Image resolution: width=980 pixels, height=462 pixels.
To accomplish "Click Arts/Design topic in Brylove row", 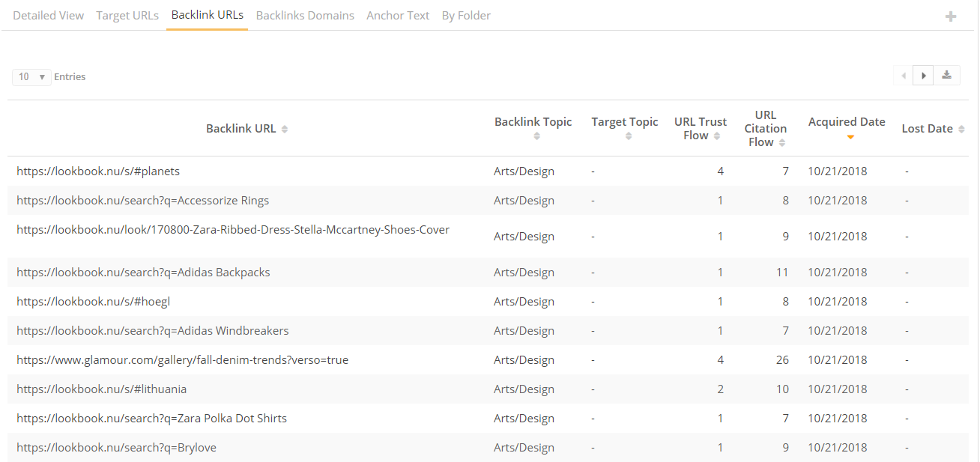I will 524,447.
